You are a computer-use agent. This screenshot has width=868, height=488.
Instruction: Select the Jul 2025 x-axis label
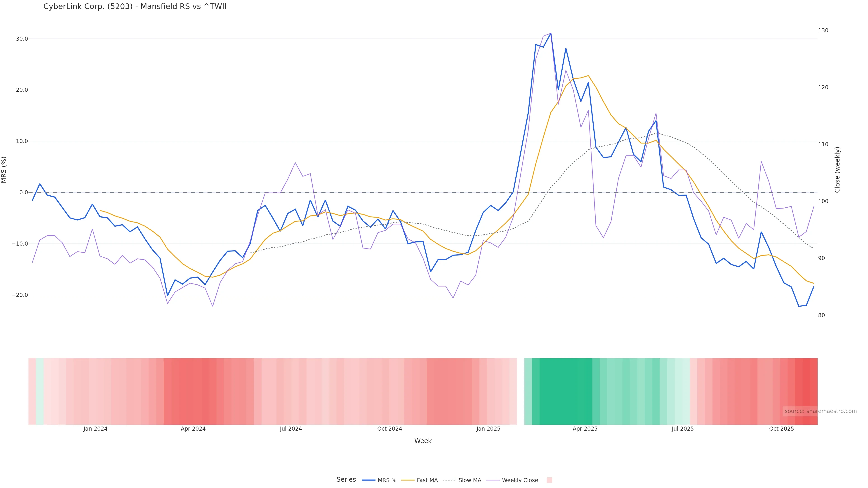tap(683, 429)
